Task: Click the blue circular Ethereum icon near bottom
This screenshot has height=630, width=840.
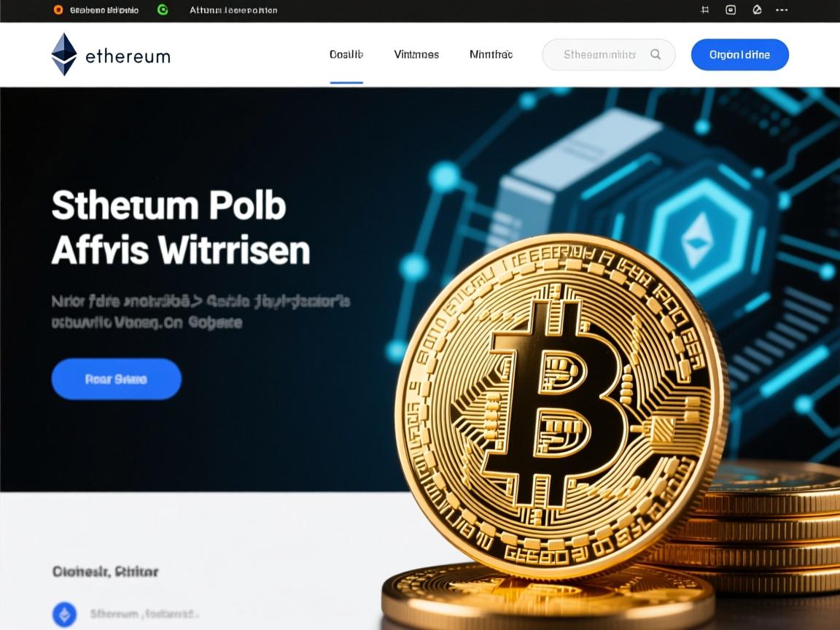Action: 64,615
